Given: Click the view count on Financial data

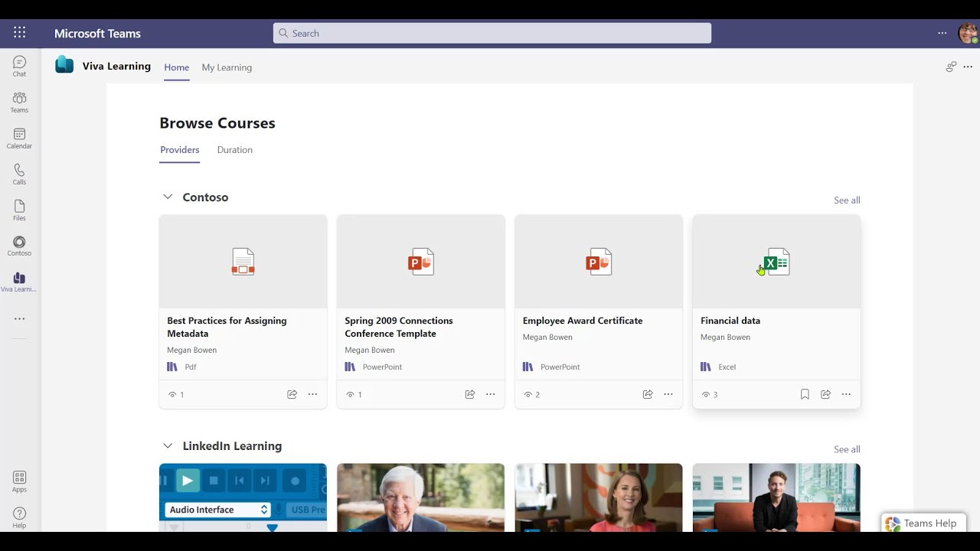Looking at the screenshot, I should (x=710, y=395).
